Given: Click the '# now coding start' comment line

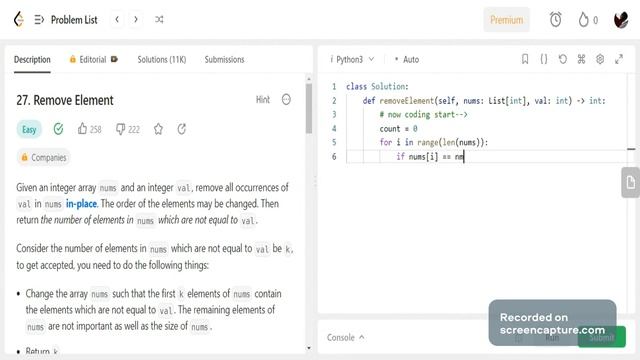Looking at the screenshot, I should [x=423, y=115].
